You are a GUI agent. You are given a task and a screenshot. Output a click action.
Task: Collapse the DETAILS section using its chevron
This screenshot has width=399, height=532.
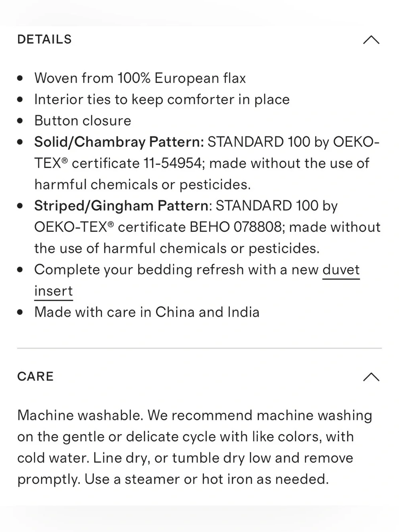coord(371,40)
